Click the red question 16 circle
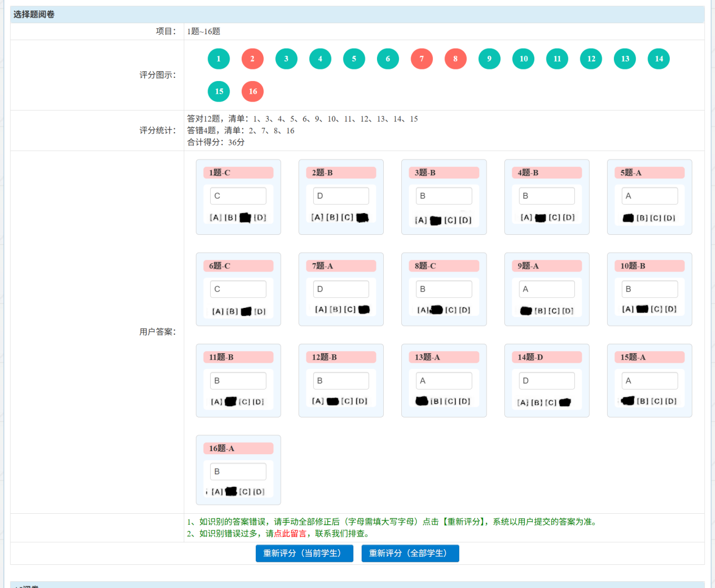This screenshot has height=588, width=715. 252,92
